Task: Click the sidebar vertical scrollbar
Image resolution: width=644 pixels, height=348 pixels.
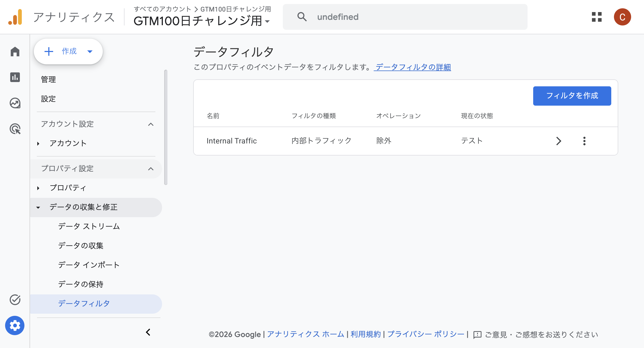Action: pos(166,127)
